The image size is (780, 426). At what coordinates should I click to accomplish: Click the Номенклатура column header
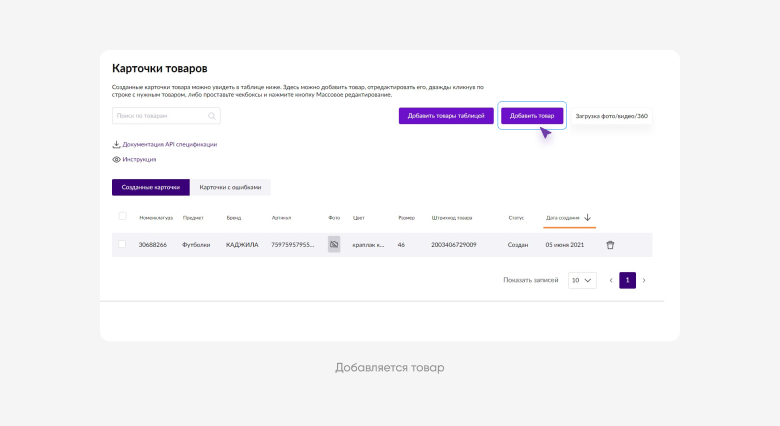[156, 218]
